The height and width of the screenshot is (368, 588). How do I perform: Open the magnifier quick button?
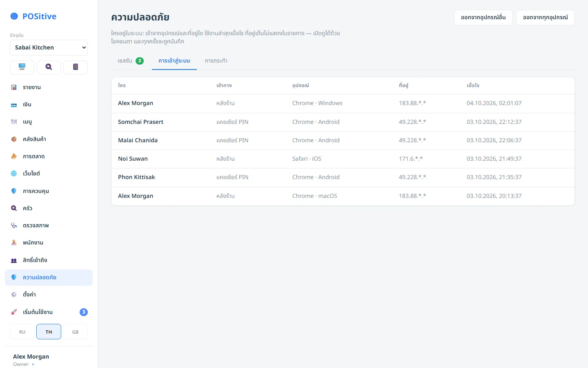coord(49,67)
